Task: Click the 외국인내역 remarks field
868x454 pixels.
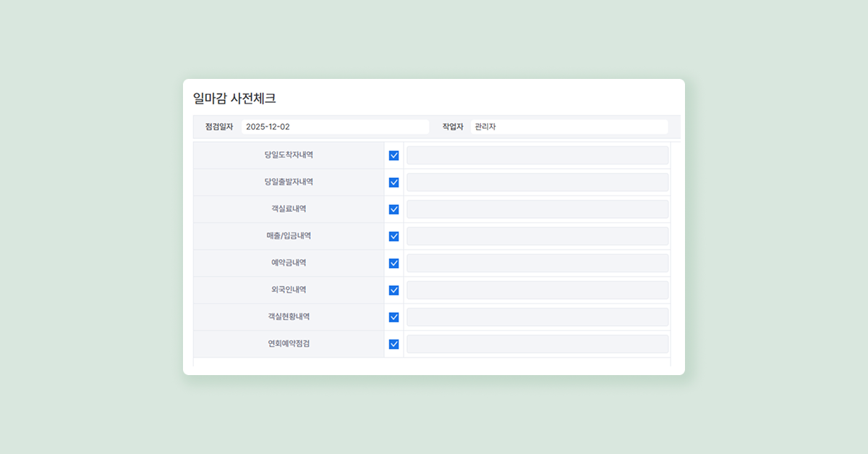Action: 537,290
